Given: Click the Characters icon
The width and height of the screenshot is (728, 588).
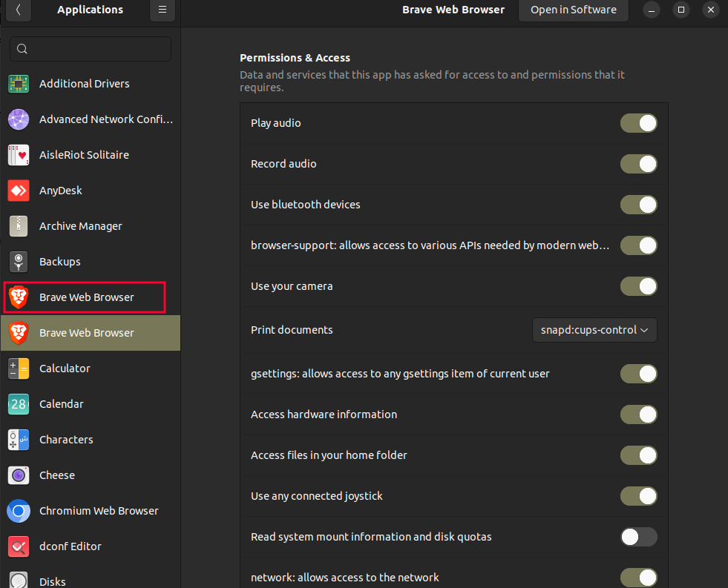Looking at the screenshot, I should (x=19, y=440).
